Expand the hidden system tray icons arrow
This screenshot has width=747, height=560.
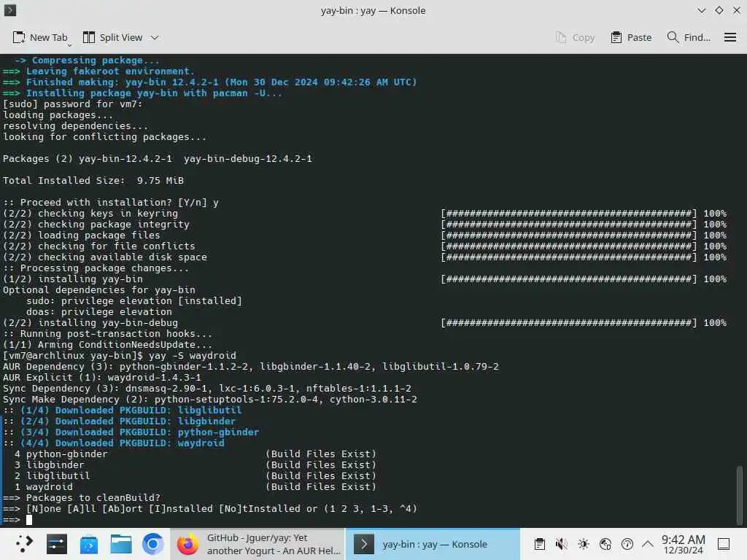click(x=648, y=544)
